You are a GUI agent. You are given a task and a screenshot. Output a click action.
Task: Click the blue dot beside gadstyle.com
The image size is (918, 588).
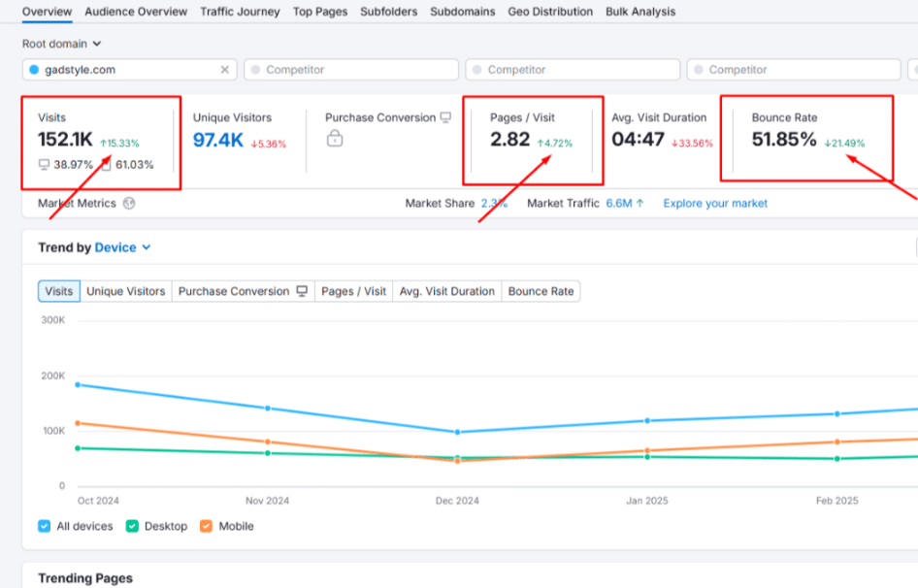point(32,69)
